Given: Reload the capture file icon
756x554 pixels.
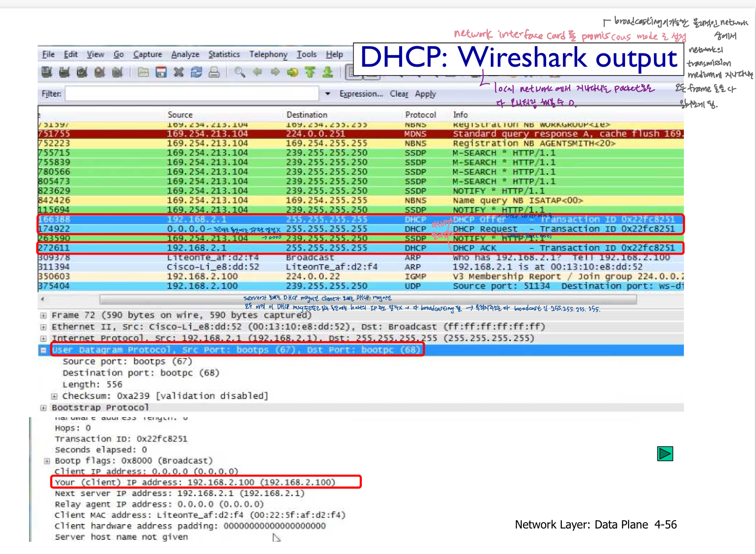Looking at the screenshot, I should pos(196,72).
